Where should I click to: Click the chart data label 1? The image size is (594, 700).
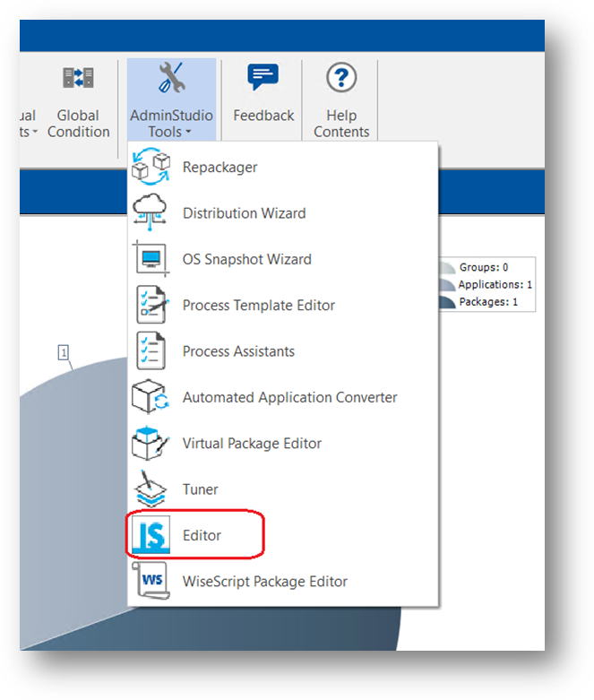point(64,352)
